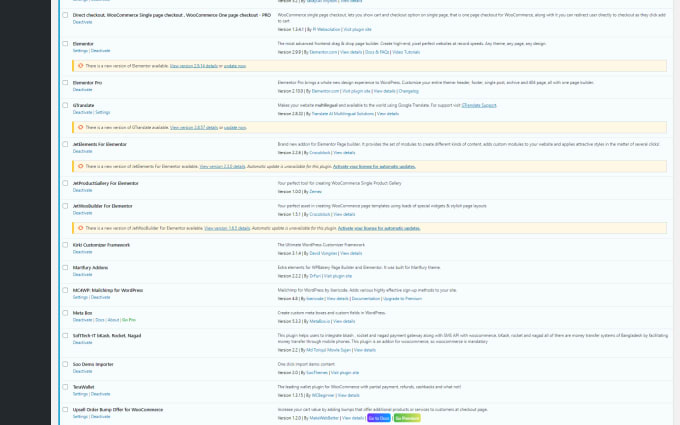Screen dimensions: 680x425
Task: Activate license link in JetElements notice
Action: tap(374, 167)
